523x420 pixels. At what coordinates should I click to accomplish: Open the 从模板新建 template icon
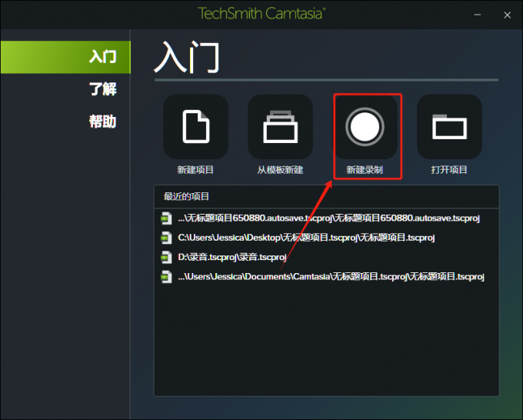[280, 126]
